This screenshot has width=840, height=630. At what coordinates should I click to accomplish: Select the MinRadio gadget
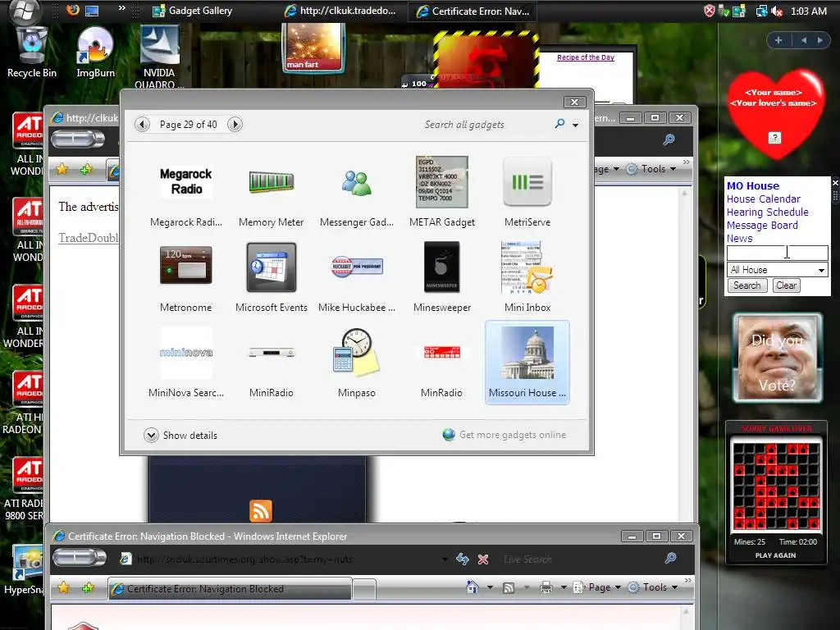click(442, 362)
